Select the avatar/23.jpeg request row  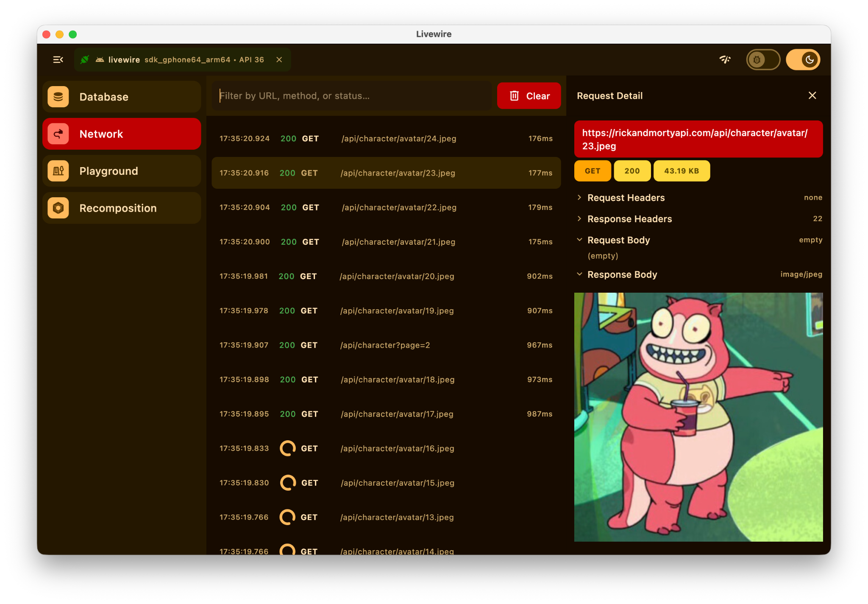coord(386,173)
